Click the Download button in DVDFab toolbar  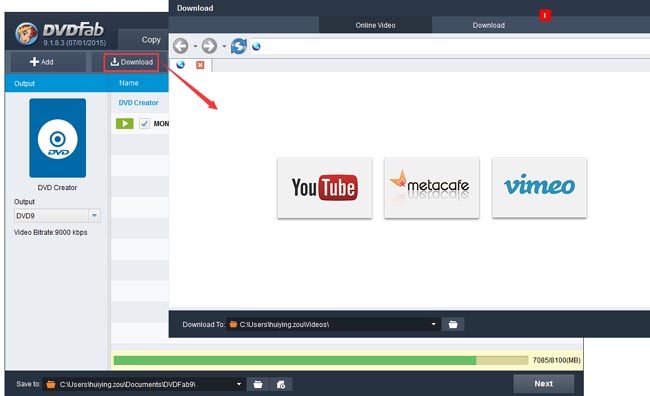[131, 62]
